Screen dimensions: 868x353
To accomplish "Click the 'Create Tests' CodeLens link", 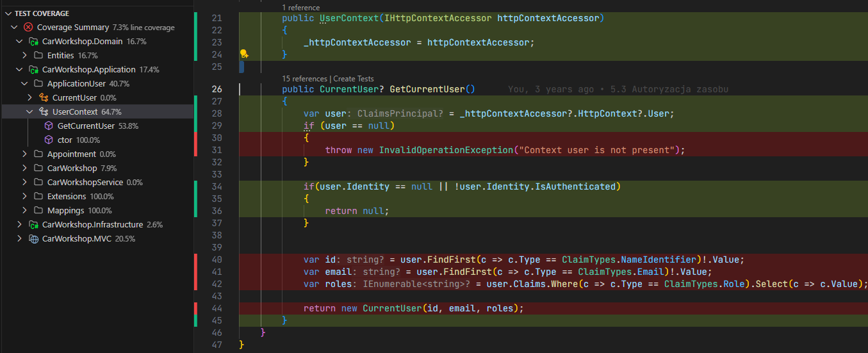I will point(353,79).
